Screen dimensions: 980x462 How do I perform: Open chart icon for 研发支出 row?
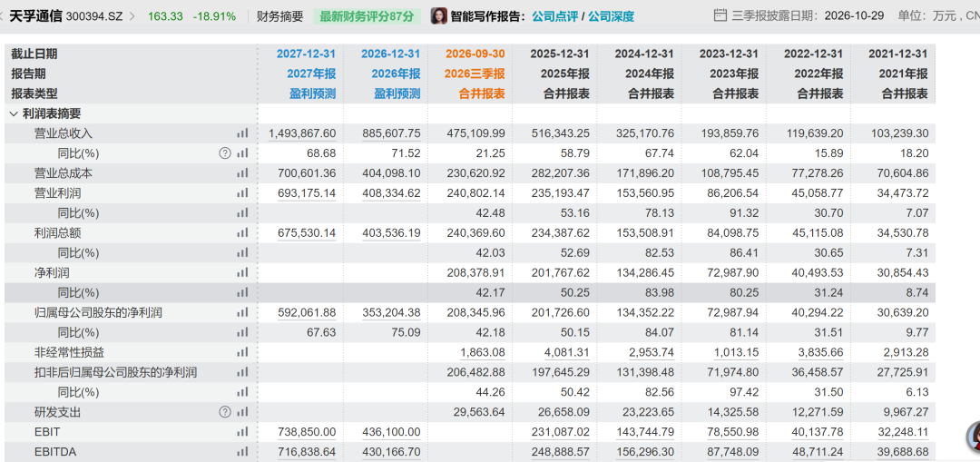click(242, 413)
